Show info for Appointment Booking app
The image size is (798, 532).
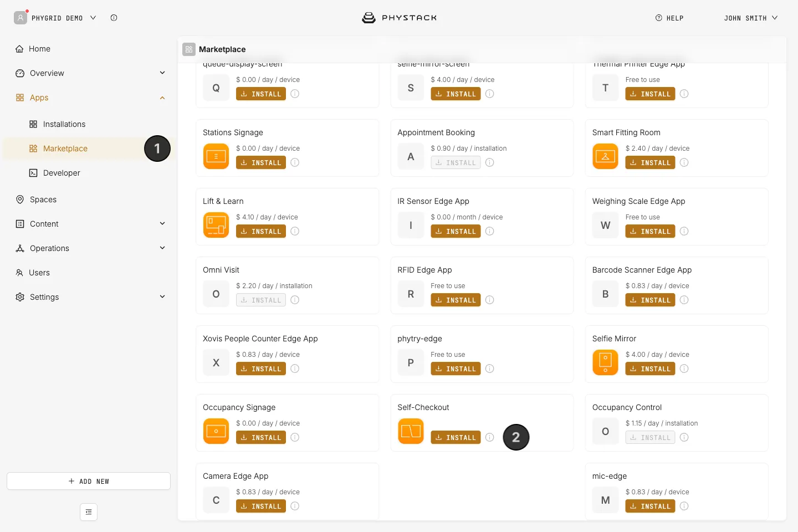[x=490, y=162]
